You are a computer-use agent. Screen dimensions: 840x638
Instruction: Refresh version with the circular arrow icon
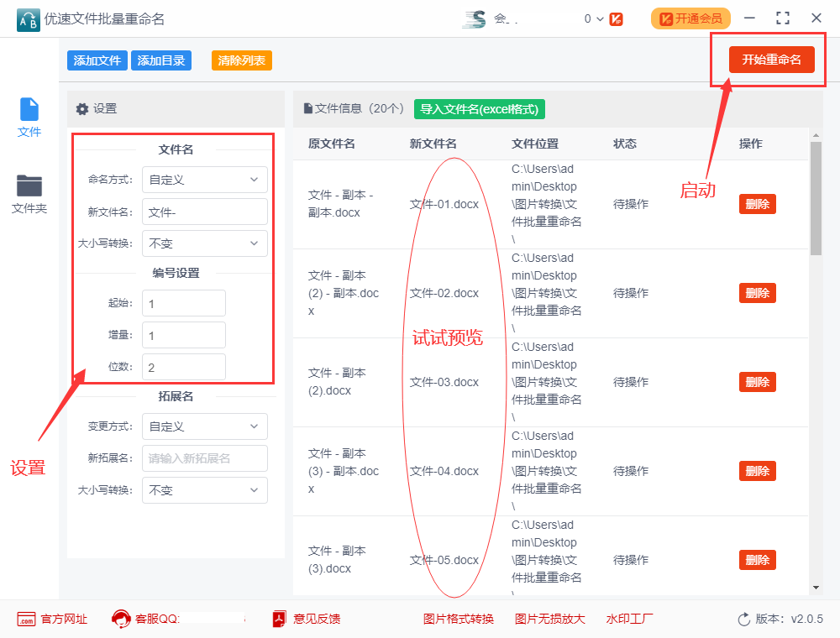(743, 619)
